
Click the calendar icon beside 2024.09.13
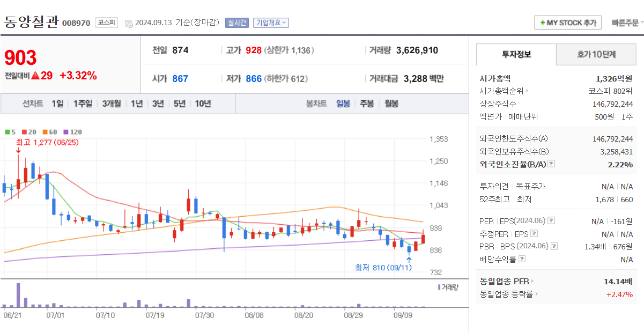coord(129,23)
